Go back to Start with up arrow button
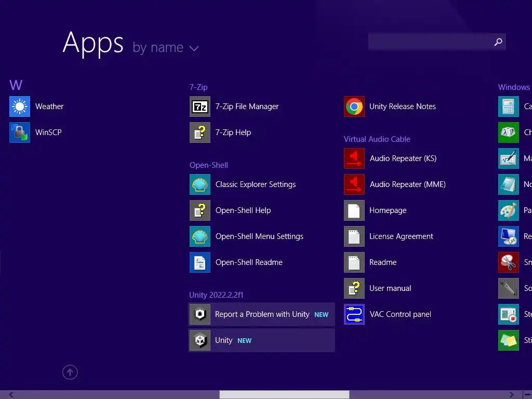 coord(70,373)
